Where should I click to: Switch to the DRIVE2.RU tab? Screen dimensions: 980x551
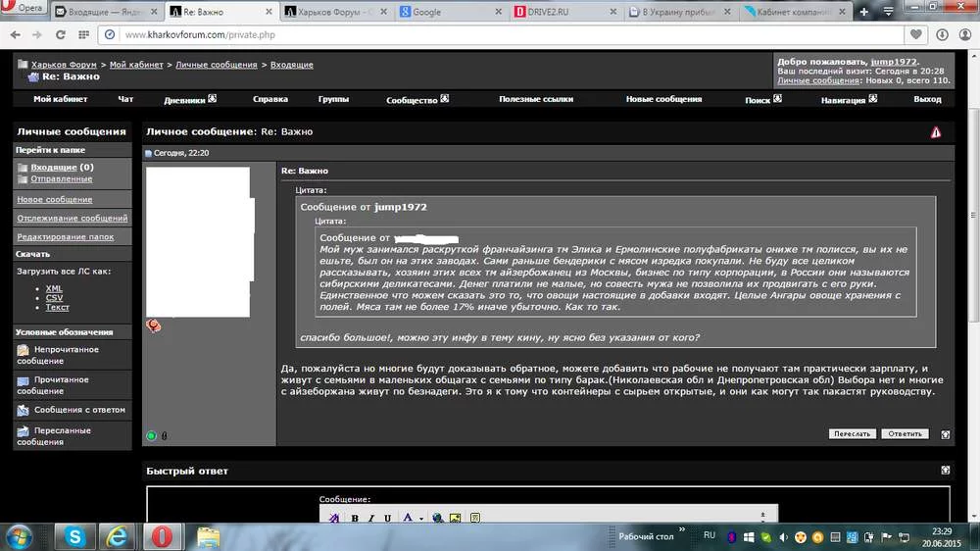click(x=565, y=12)
